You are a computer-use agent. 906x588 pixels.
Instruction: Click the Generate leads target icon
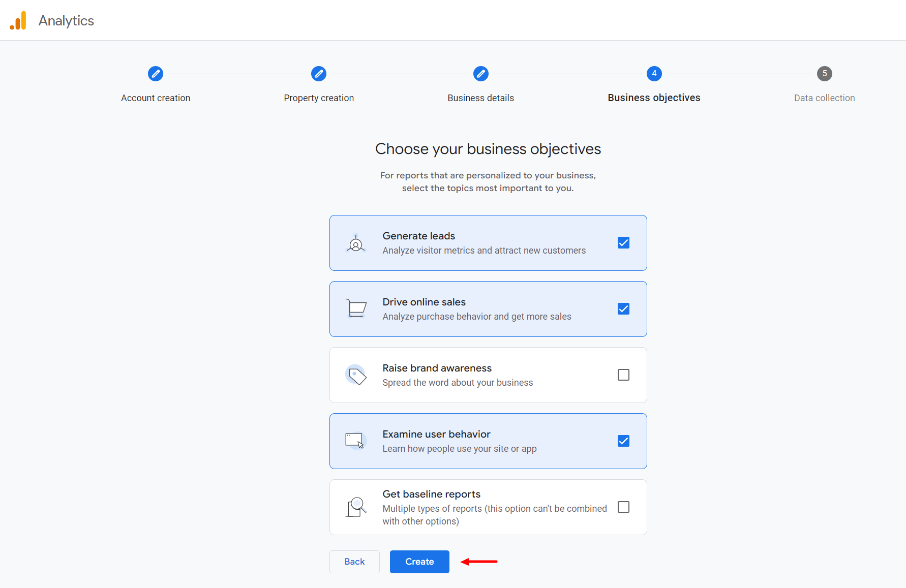[356, 243]
